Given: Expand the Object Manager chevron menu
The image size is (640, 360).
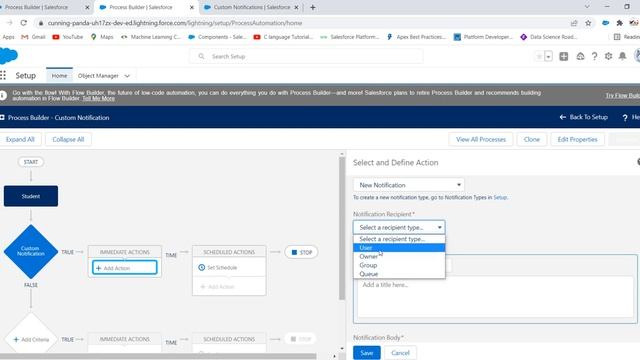Looking at the screenshot, I should click(x=127, y=76).
